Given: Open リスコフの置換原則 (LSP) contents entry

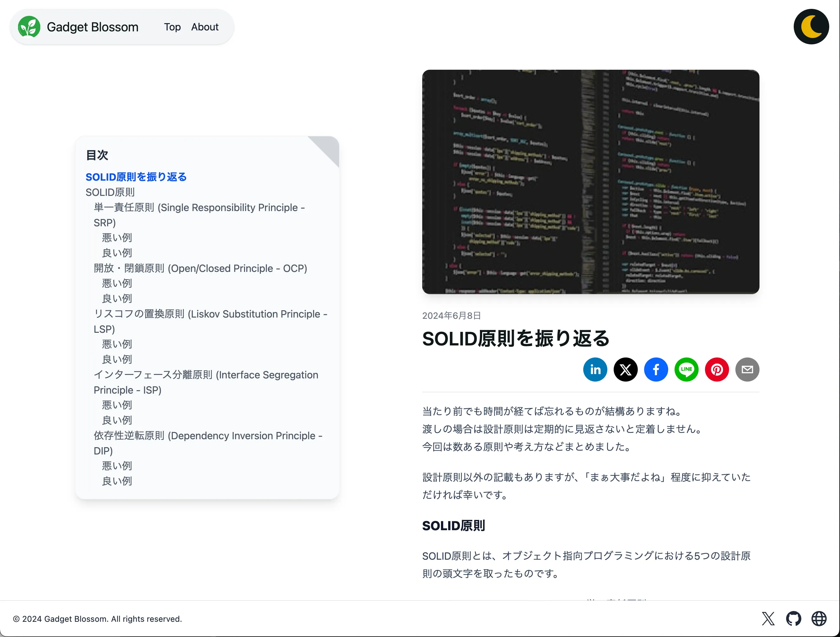Looking at the screenshot, I should click(x=210, y=321).
